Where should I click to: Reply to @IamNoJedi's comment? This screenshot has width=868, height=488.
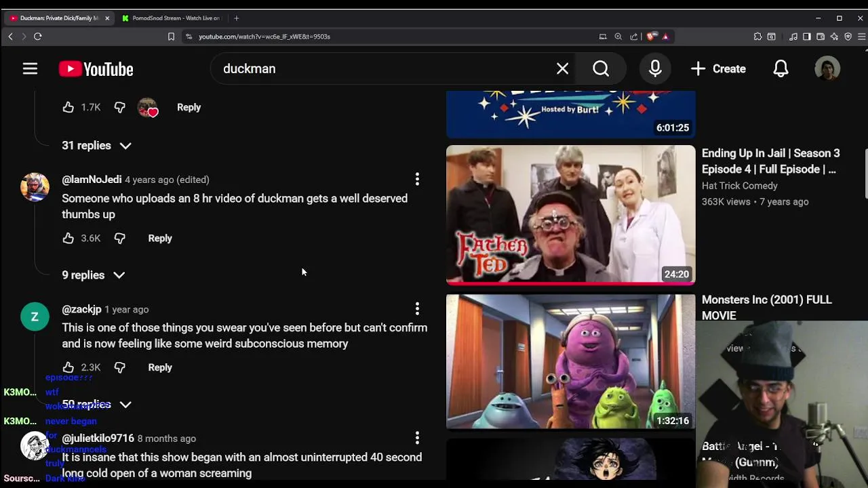[160, 238]
